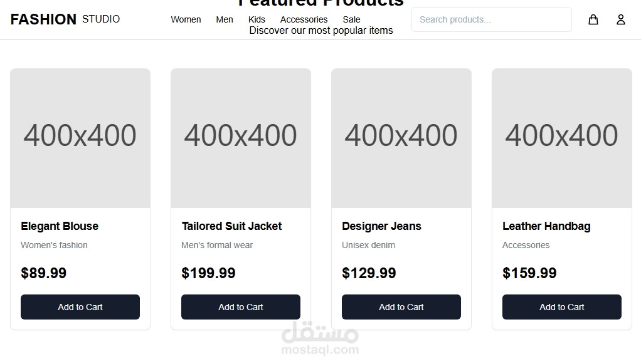This screenshot has width=641, height=364.
Task: Click the Elegant Blouse product image
Action: pyautogui.click(x=80, y=138)
